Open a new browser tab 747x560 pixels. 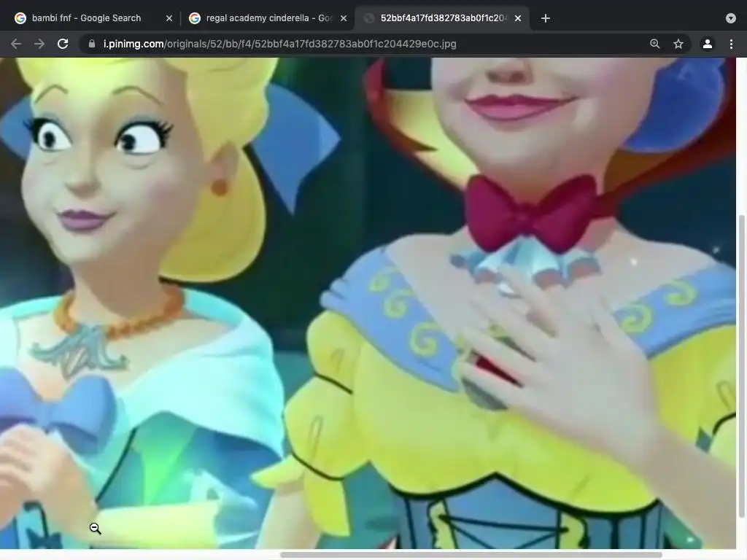tap(546, 18)
